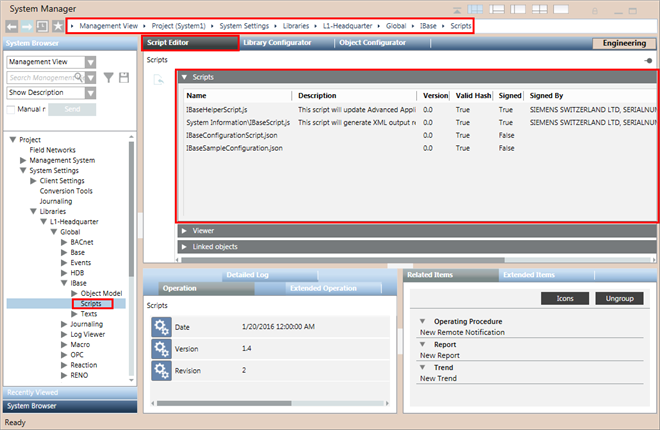Click the Icons button
The height and width of the screenshot is (430, 660).
[565, 298]
